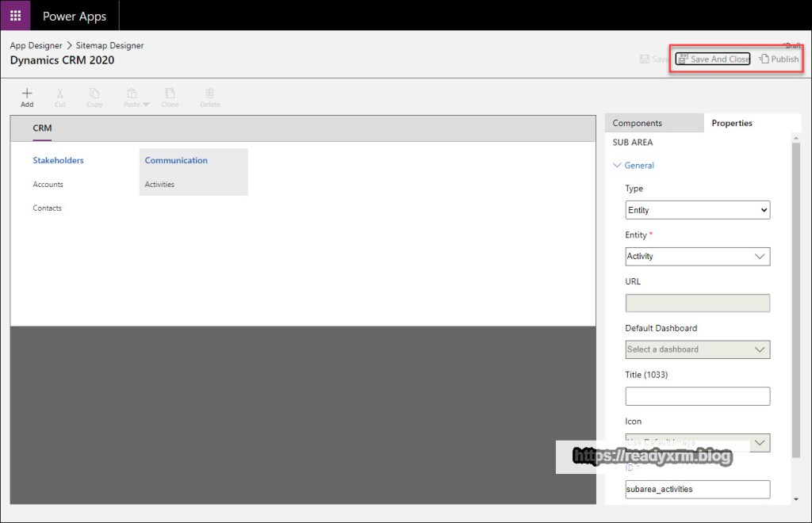Switch to the Components tab
Screen dimensions: 812x523
(637, 123)
